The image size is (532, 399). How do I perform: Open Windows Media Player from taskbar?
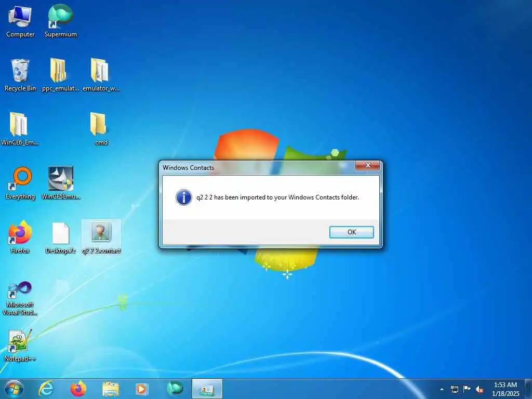point(141,389)
